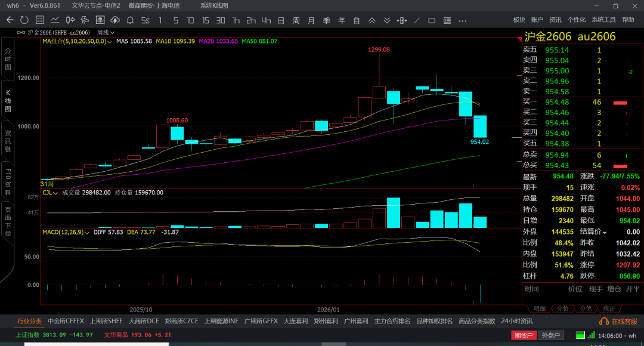Open the 页面下单 side tab

click(8, 221)
